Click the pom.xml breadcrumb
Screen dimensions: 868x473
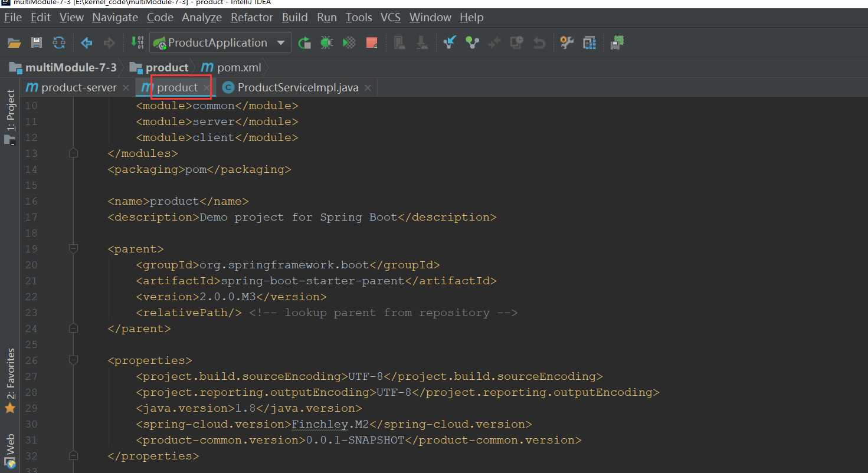click(231, 67)
